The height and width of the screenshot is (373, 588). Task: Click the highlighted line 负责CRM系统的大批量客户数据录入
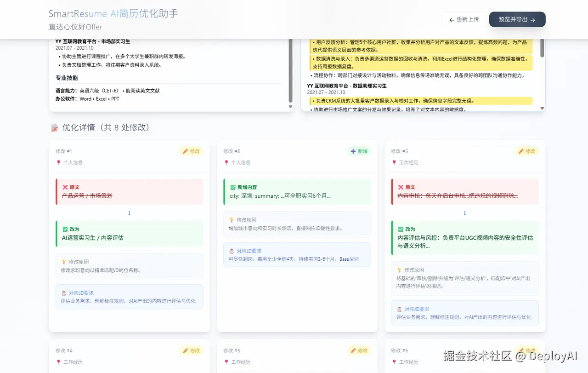[x=421, y=101]
